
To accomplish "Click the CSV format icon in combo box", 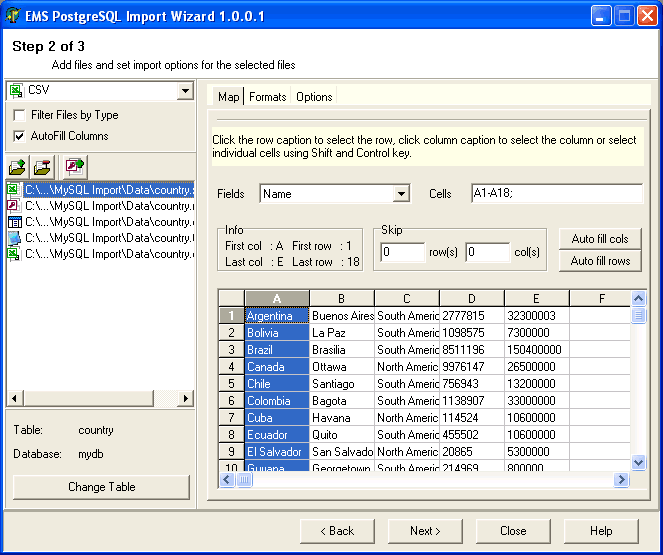I will click(x=16, y=90).
